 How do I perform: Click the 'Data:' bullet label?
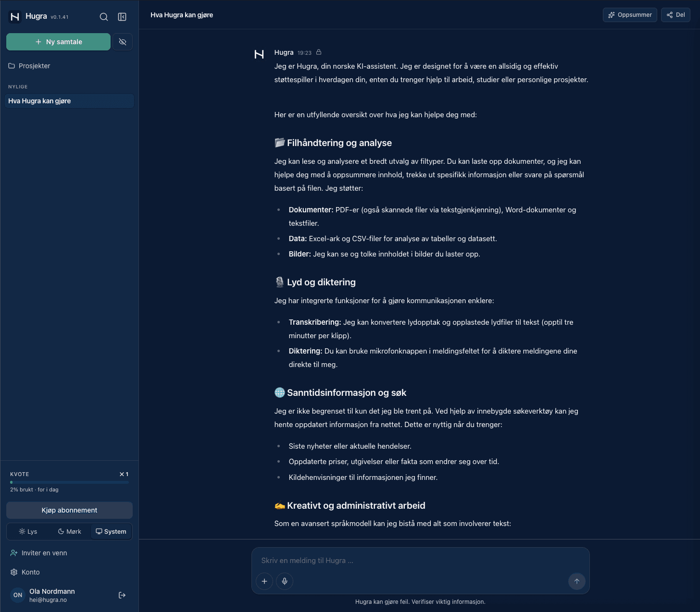pos(298,239)
